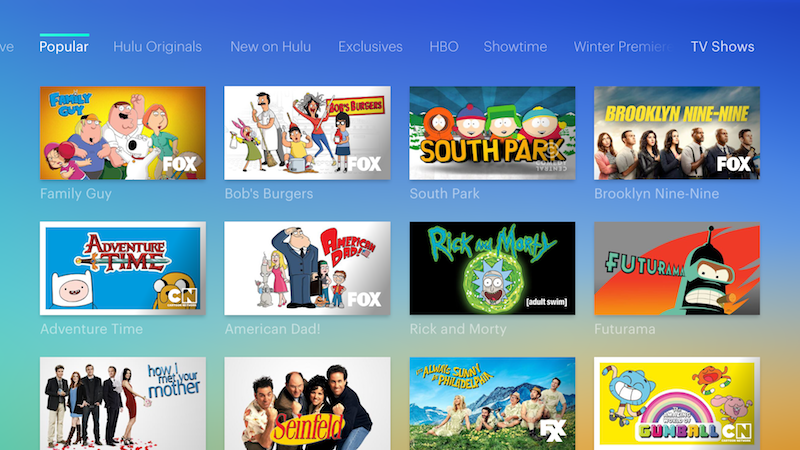Select the Rick and Morty thumbnail
This screenshot has height=450, width=800.
pos(492,268)
